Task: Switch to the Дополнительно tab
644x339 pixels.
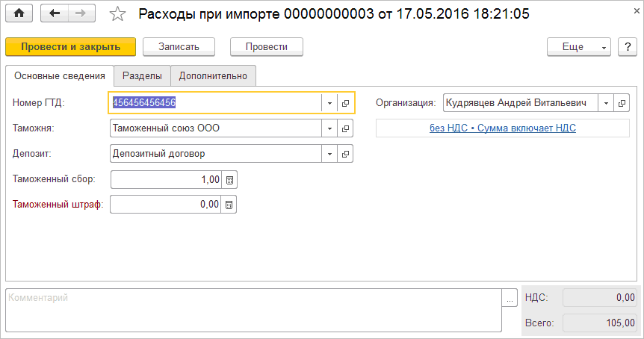Action: [213, 75]
